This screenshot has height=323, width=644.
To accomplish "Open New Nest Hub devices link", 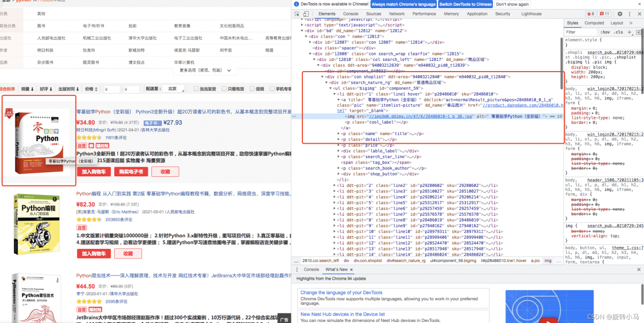I will [343, 314].
